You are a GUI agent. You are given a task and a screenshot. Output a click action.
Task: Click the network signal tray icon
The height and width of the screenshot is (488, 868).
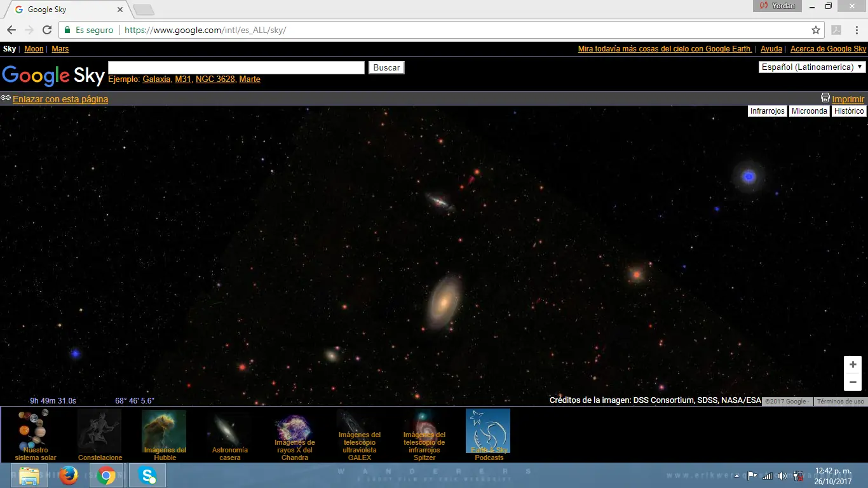pyautogui.click(x=768, y=475)
